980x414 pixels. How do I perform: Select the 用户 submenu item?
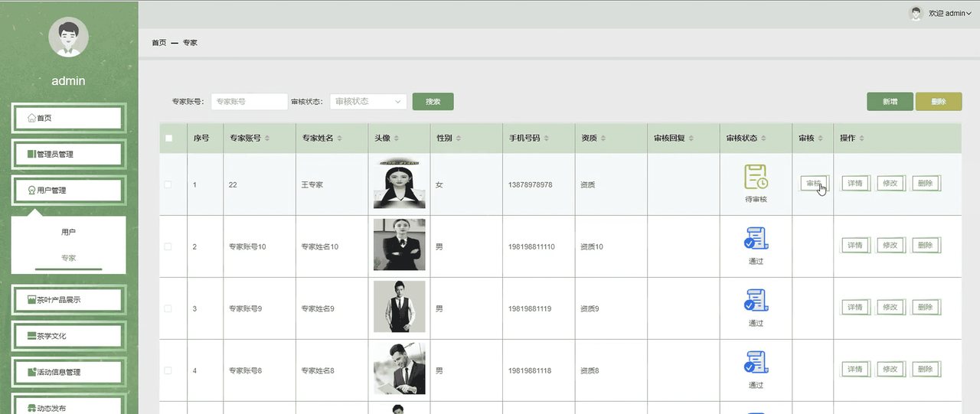(x=68, y=231)
